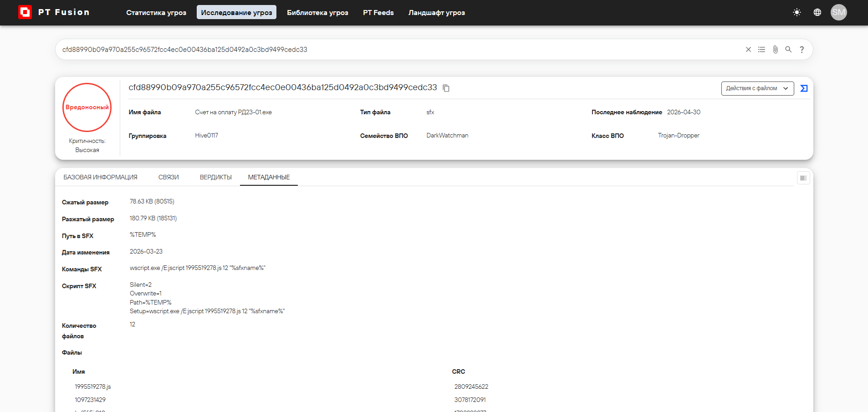Select the Исследование угроз menu item
The image size is (868, 412).
236,12
